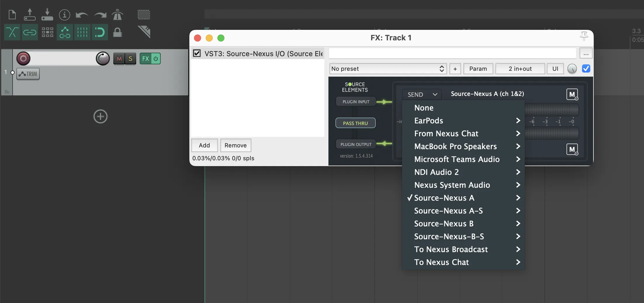Toggle snap magnet icon
644x303 pixels.
tap(100, 32)
